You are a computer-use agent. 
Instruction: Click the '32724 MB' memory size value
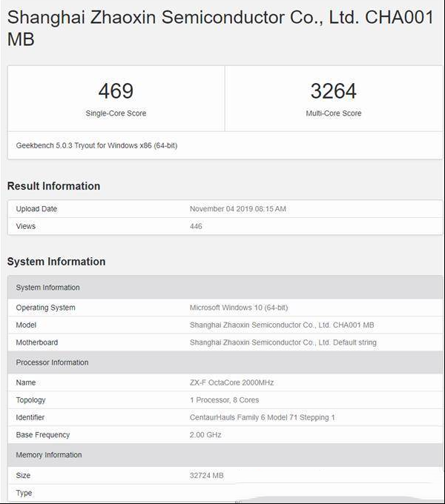206,475
